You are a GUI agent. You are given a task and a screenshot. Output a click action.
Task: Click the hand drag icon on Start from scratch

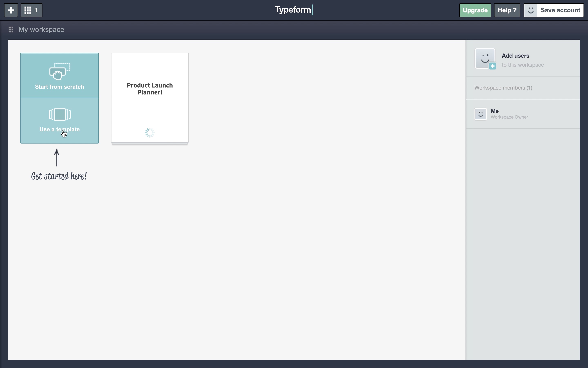tap(60, 71)
